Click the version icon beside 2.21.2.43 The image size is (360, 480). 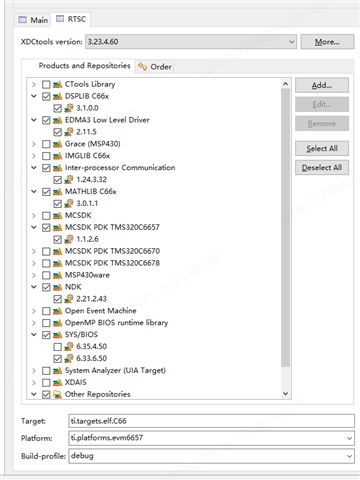click(x=69, y=299)
